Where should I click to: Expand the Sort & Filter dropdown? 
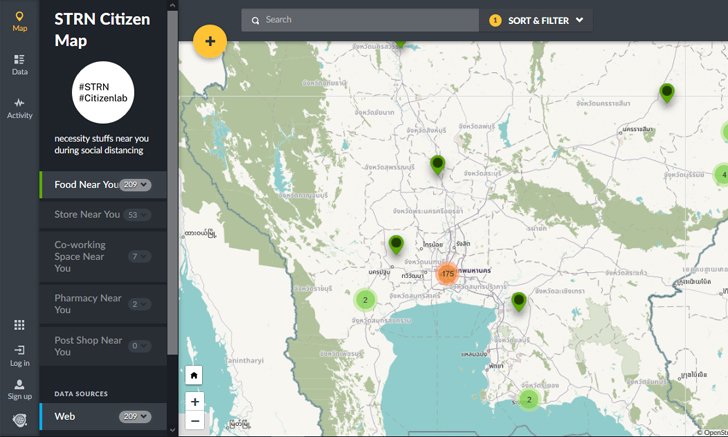(x=538, y=20)
